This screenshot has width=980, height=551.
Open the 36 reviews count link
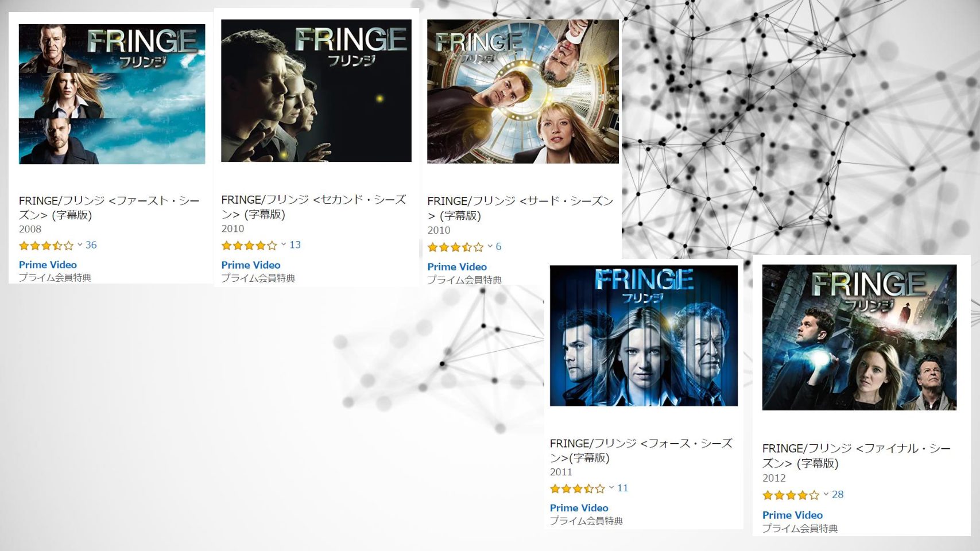[x=91, y=245]
